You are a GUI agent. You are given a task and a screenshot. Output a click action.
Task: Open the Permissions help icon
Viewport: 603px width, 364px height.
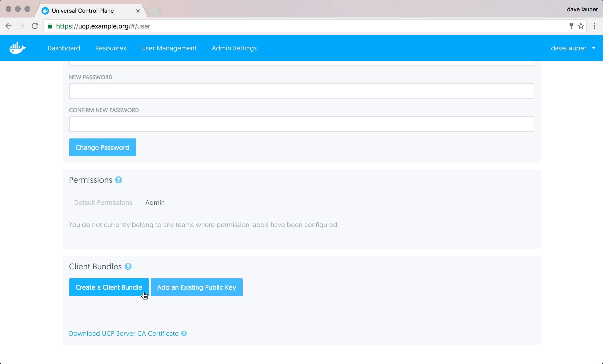(118, 180)
